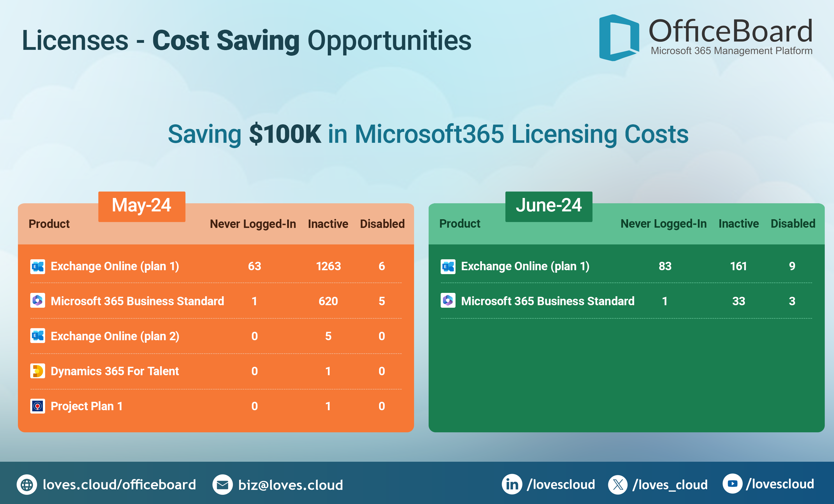The height and width of the screenshot is (504, 834).
Task: Click the Project Plan 1 icon
Action: coord(38,406)
